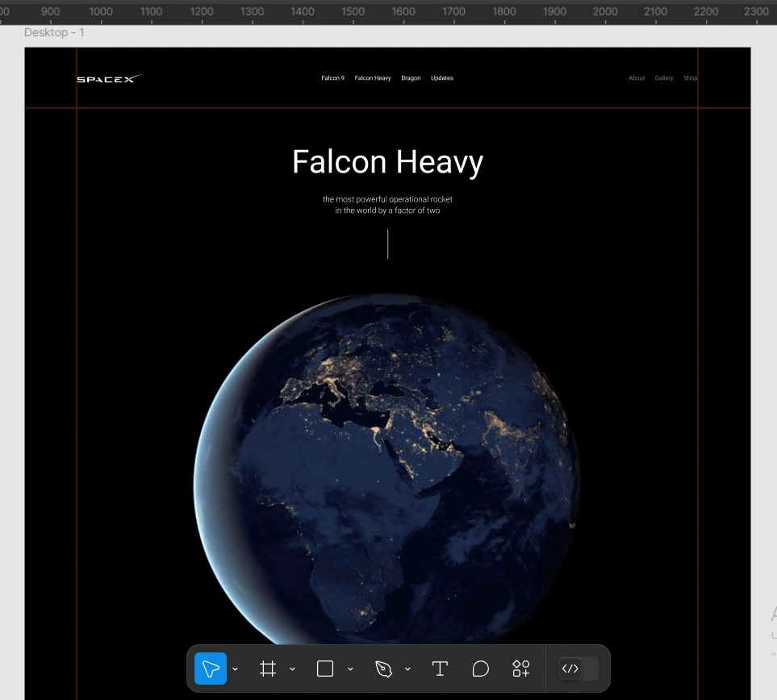Click the Dragon nav link
The height and width of the screenshot is (700, 777).
(x=411, y=77)
